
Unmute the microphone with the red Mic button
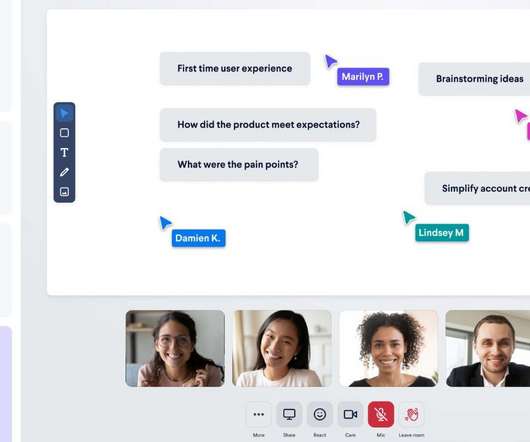(381, 414)
